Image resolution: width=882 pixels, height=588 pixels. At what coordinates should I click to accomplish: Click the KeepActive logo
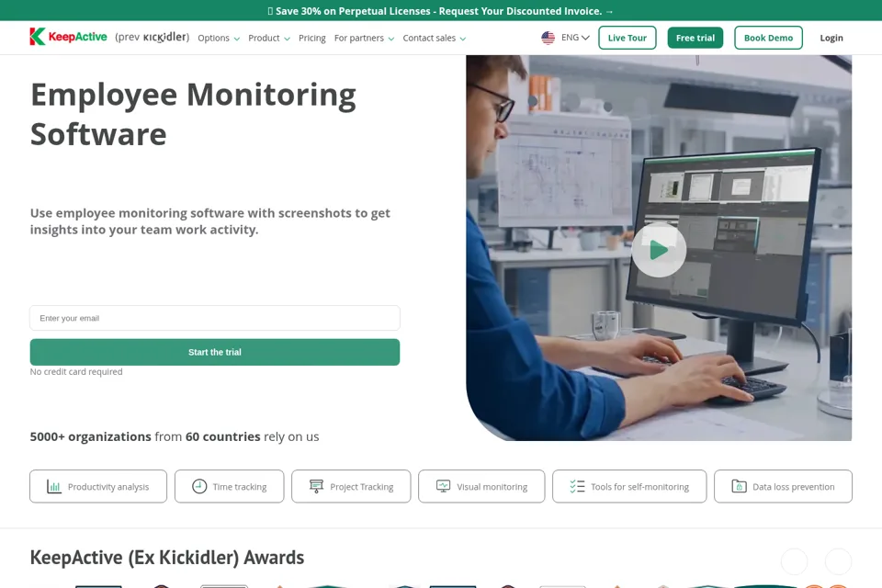[x=68, y=37]
